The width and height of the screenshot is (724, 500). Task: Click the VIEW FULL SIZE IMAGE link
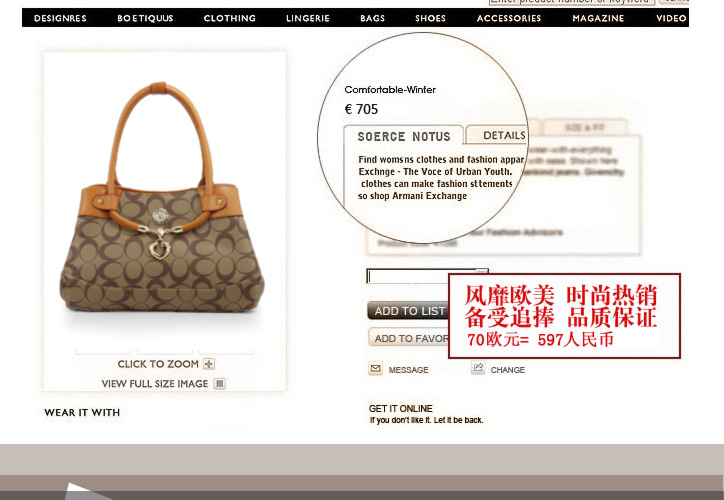155,384
